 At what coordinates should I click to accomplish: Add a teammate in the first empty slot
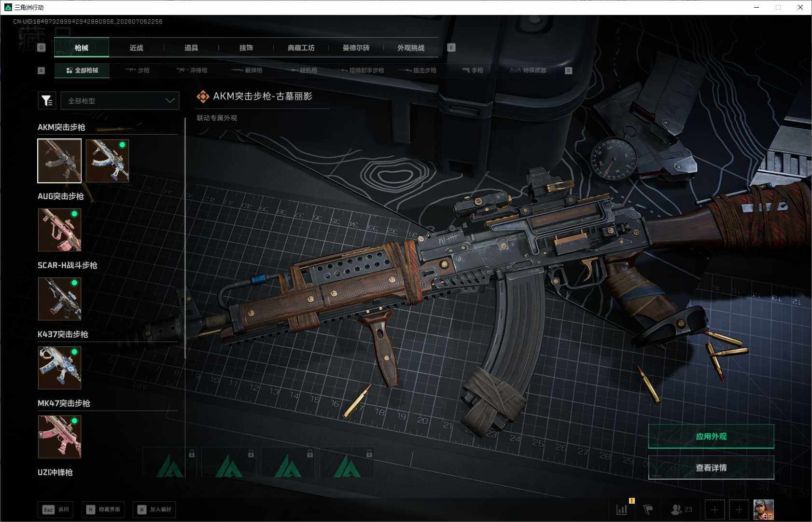(714, 509)
